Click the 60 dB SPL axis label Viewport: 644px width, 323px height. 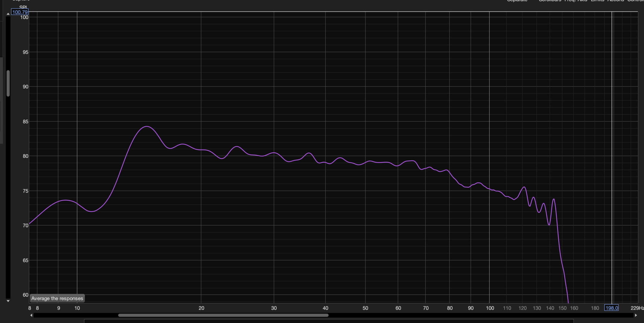pos(25,295)
